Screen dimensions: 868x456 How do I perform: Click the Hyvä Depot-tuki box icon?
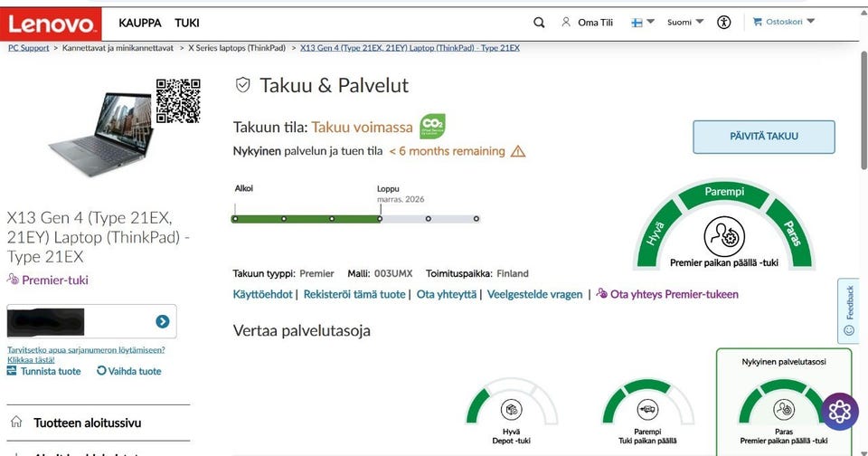pyautogui.click(x=511, y=410)
